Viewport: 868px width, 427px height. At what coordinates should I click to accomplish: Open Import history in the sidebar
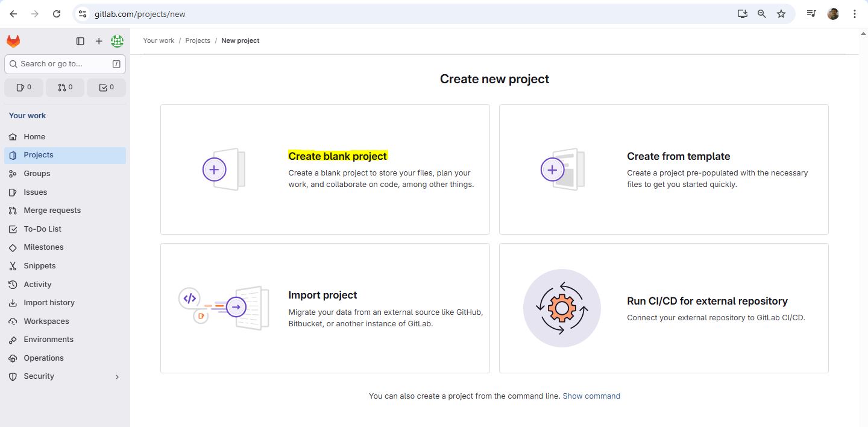(x=49, y=303)
